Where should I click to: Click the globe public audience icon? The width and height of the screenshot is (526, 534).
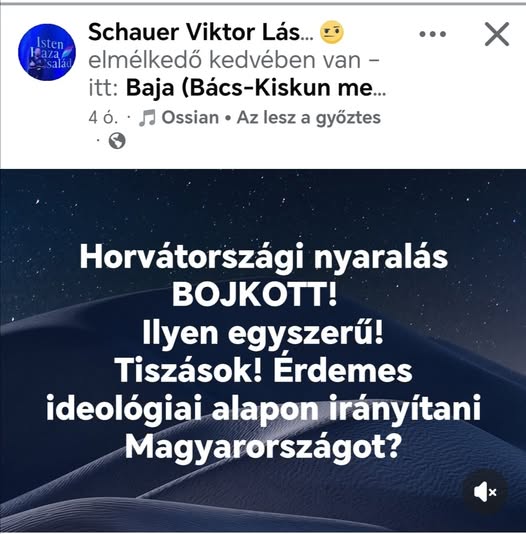point(117,141)
